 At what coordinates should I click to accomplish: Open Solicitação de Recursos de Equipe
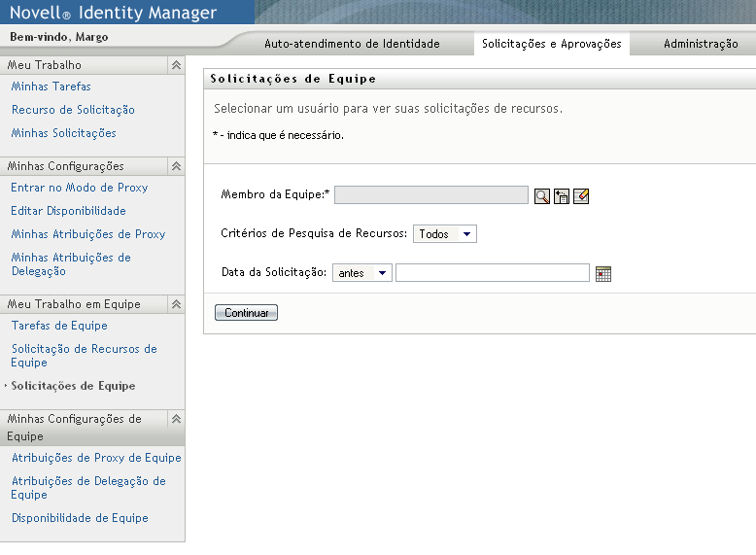point(84,356)
